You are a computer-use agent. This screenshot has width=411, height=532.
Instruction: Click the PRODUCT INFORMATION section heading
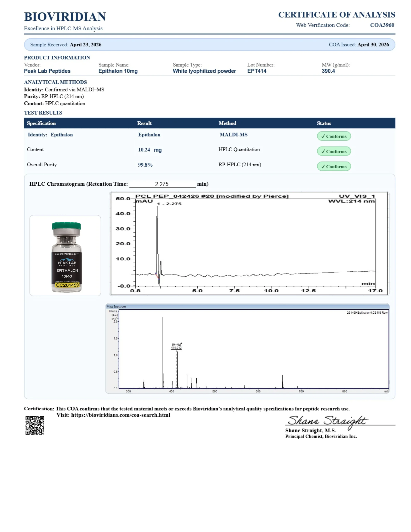coord(57,58)
